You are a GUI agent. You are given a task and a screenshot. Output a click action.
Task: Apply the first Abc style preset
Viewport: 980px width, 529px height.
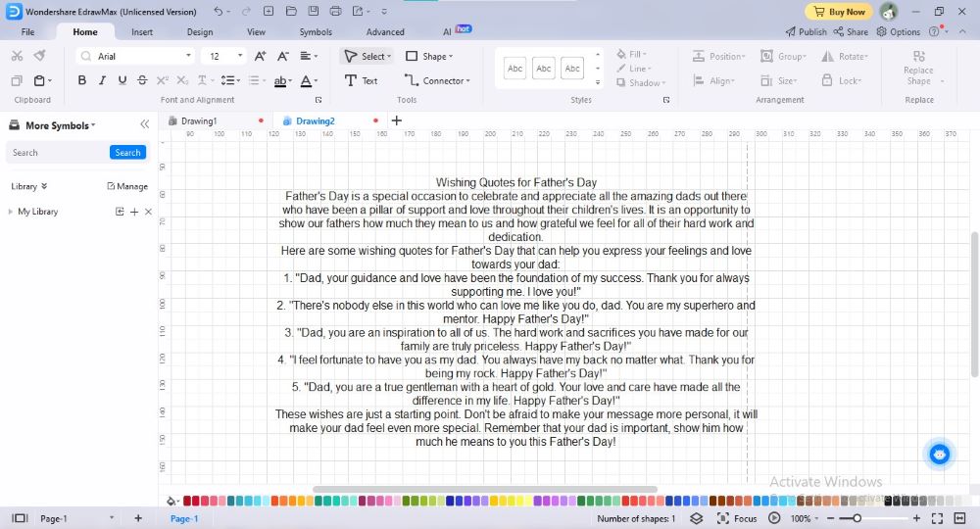515,69
